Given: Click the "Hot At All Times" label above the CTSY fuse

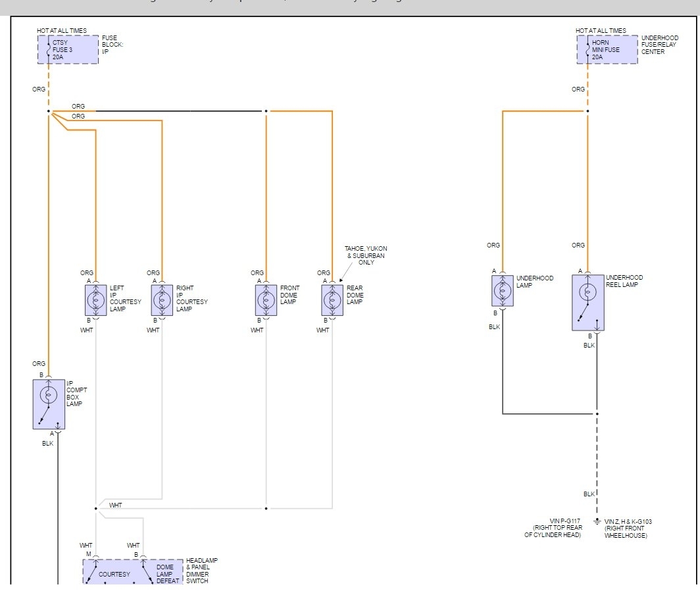Looking at the screenshot, I should (x=62, y=31).
